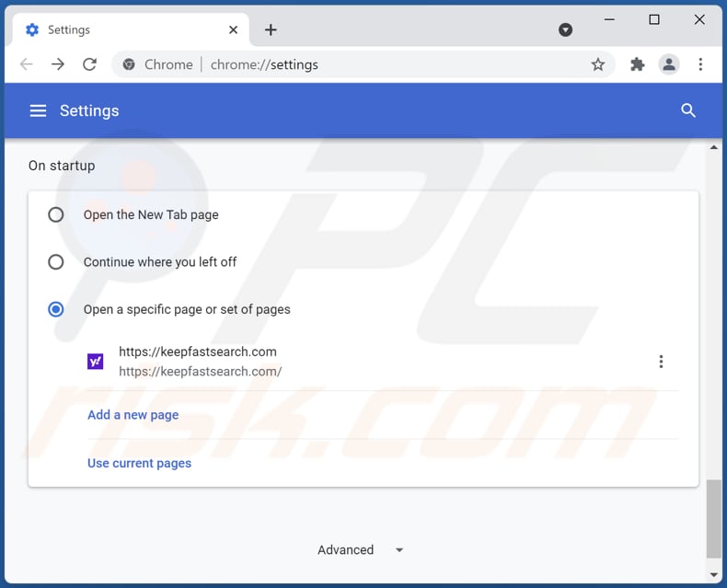Image resolution: width=727 pixels, height=588 pixels.
Task: Select Open the New Tab page option
Action: 56,214
